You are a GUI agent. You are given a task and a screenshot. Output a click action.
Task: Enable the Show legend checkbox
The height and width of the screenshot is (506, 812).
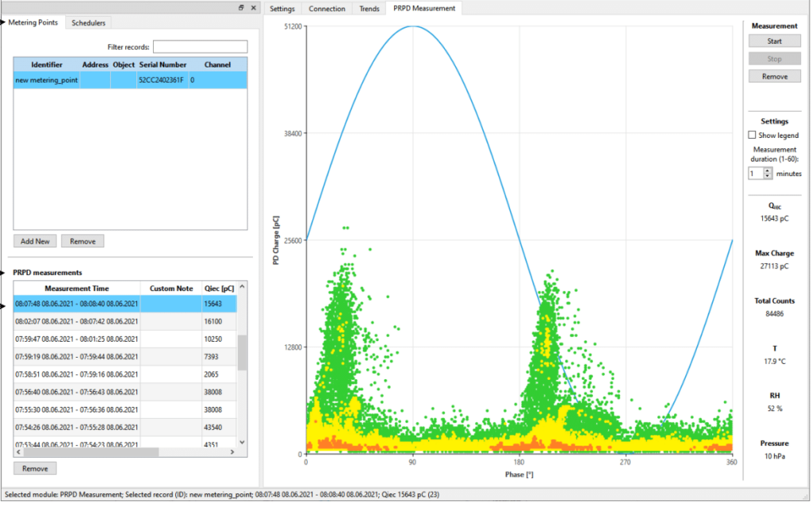click(x=752, y=135)
